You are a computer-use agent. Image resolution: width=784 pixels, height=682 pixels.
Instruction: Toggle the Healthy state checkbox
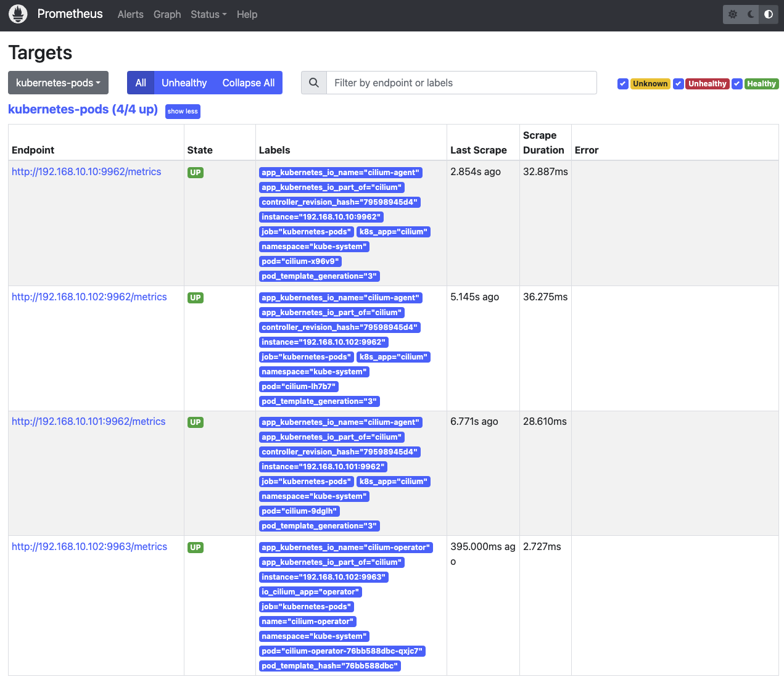click(x=737, y=84)
